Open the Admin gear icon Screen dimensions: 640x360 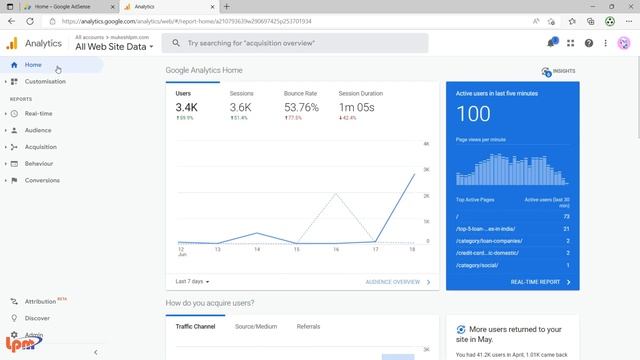click(x=14, y=335)
